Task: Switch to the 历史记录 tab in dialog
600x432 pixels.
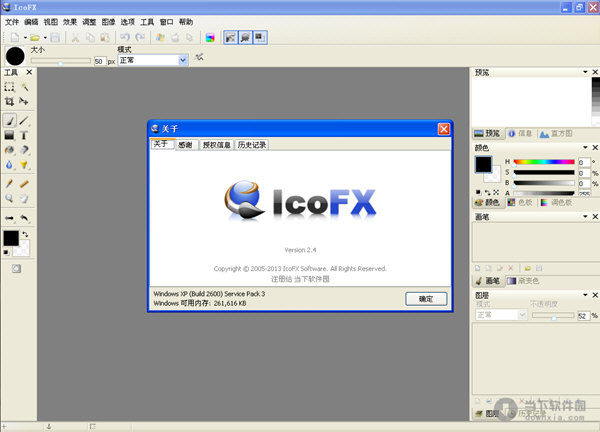Action: (251, 145)
